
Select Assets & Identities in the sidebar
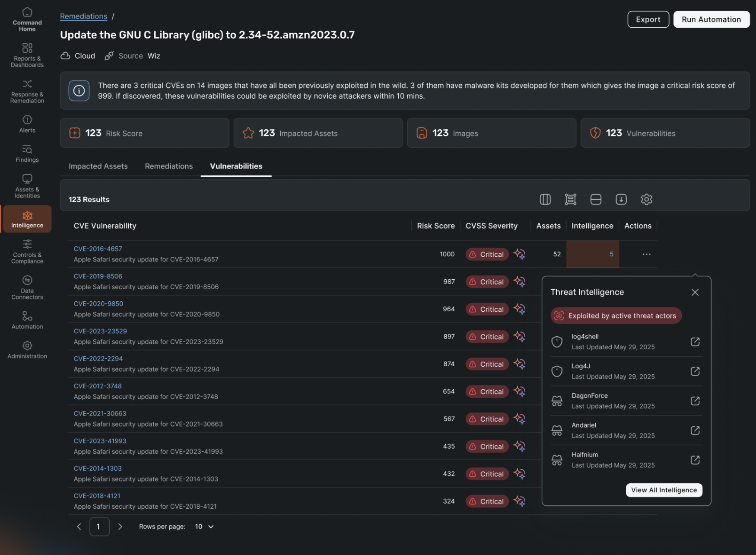click(x=27, y=186)
